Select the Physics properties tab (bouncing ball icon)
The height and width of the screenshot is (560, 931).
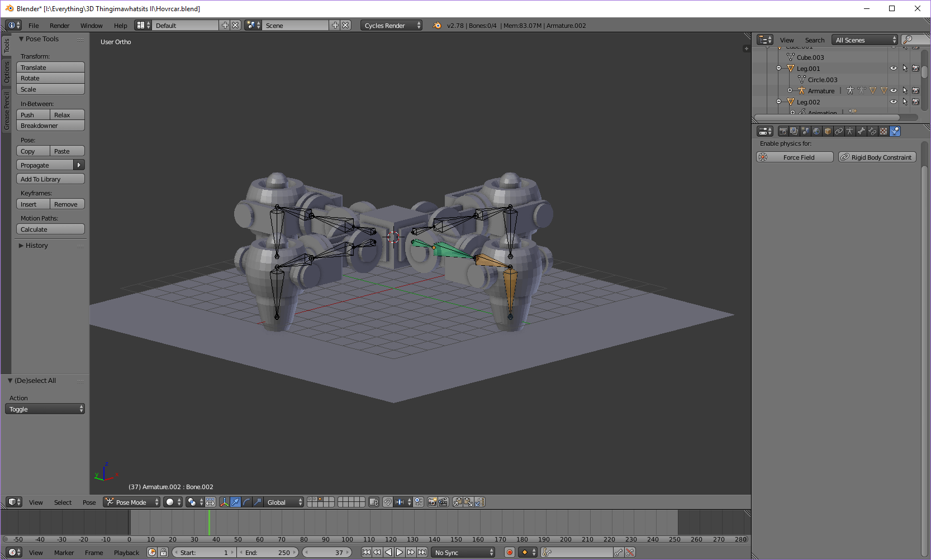tap(895, 131)
